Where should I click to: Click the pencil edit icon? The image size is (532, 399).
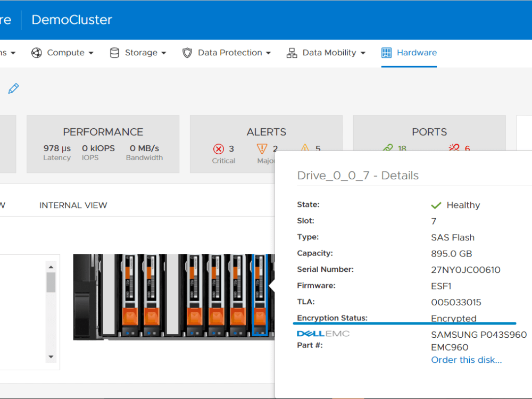pos(14,88)
